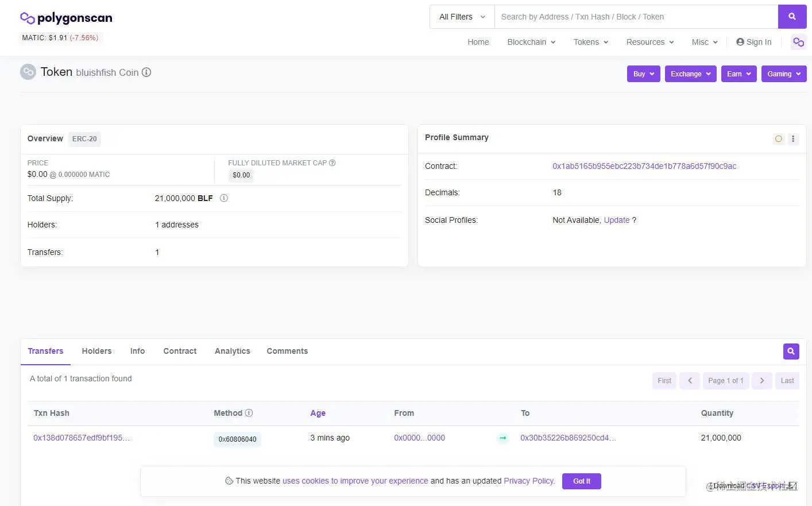Click the ERC-20 badge
The image size is (812, 506).
pyautogui.click(x=84, y=139)
